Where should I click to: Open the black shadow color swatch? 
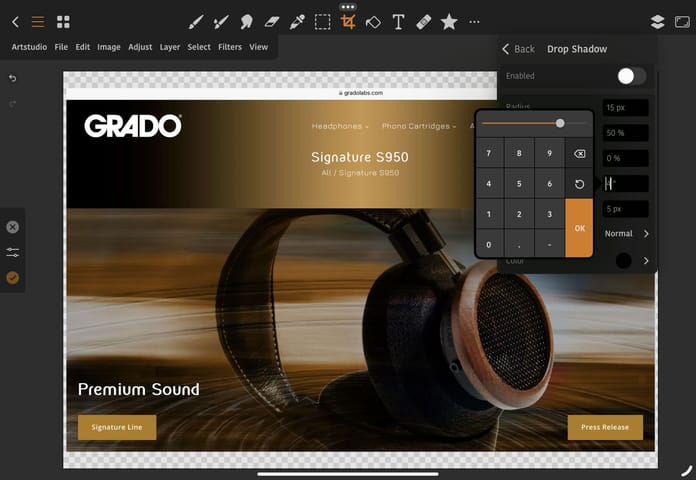[x=624, y=261]
